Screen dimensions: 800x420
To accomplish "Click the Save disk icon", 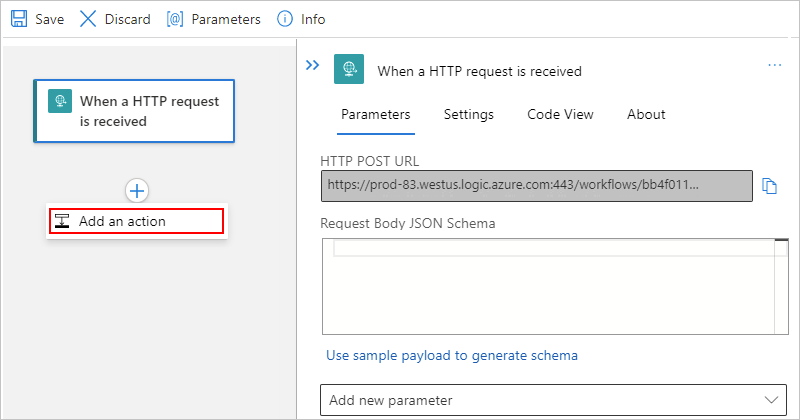I will 19,19.
